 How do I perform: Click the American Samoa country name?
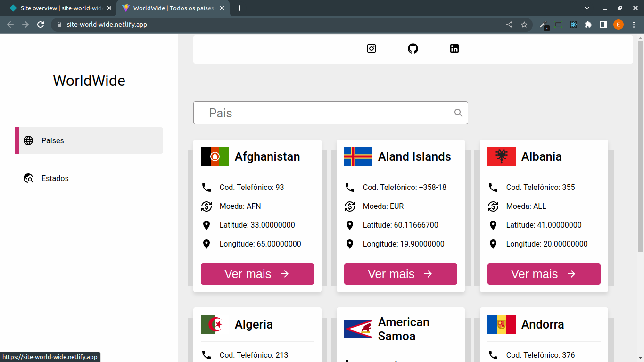coord(404,329)
